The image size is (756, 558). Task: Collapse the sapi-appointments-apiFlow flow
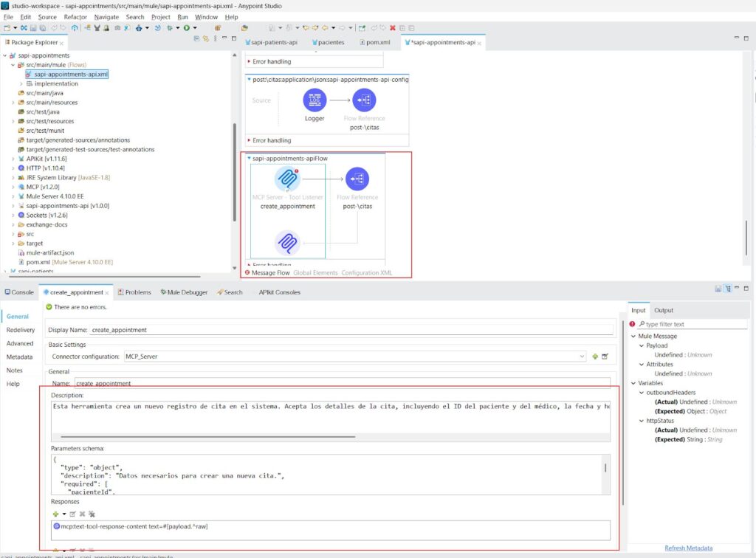pyautogui.click(x=249, y=158)
